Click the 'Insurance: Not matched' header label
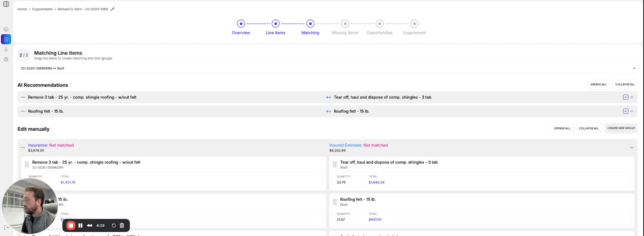The height and width of the screenshot is (236, 644). pyautogui.click(x=51, y=145)
